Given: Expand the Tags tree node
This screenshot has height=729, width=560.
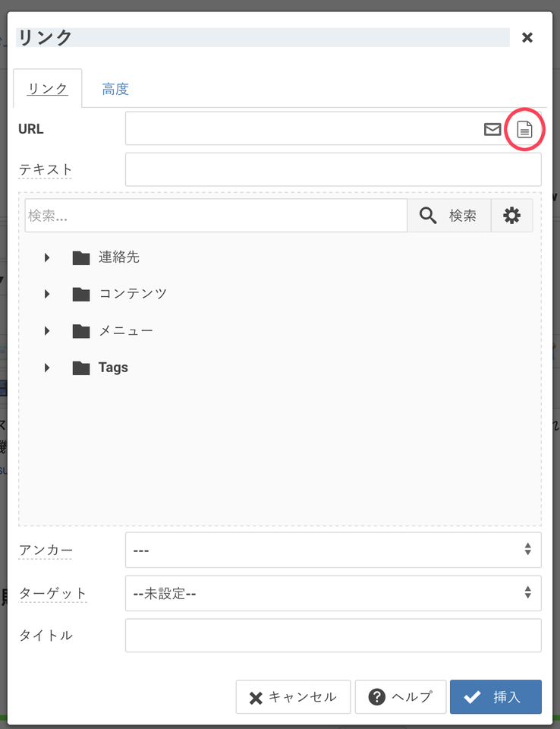Looking at the screenshot, I should pos(47,368).
